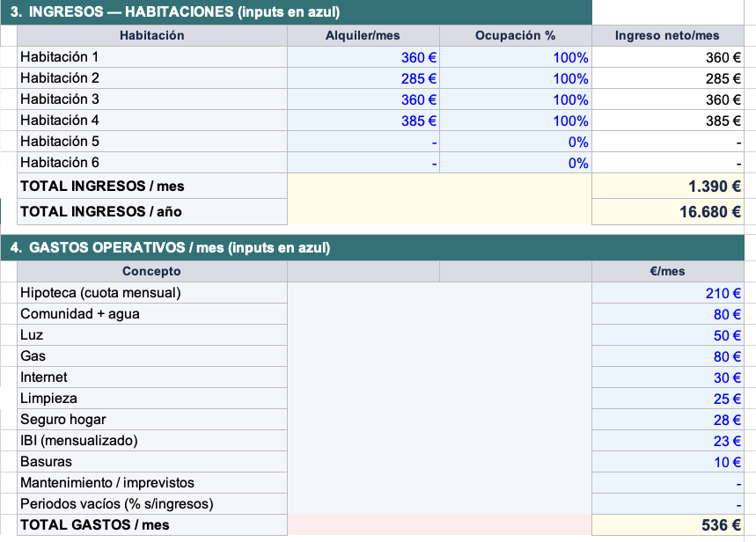Screen dimensions: 756x542
Task: Click section 4 GASTOS OPERATIVOS header
Action: 372,248
